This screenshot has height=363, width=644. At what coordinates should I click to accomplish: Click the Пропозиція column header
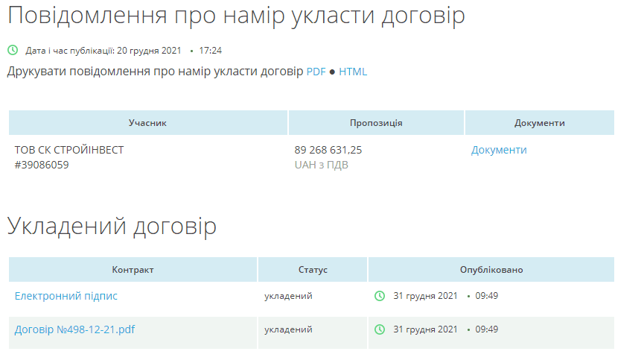click(376, 123)
